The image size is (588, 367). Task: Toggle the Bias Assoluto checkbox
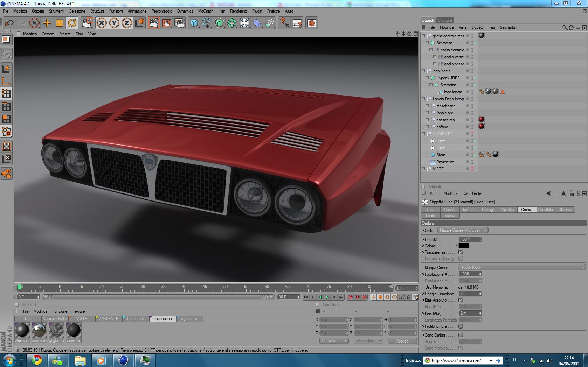click(x=461, y=300)
